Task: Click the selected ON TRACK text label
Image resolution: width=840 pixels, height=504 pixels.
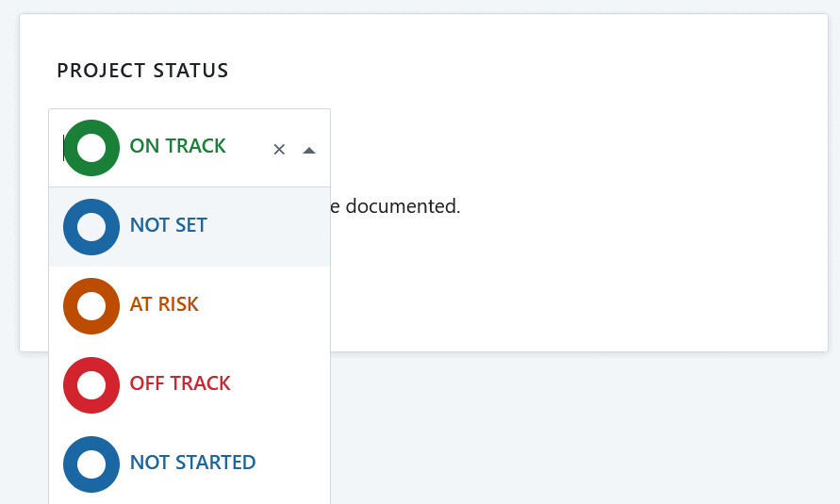Action: 177,147
